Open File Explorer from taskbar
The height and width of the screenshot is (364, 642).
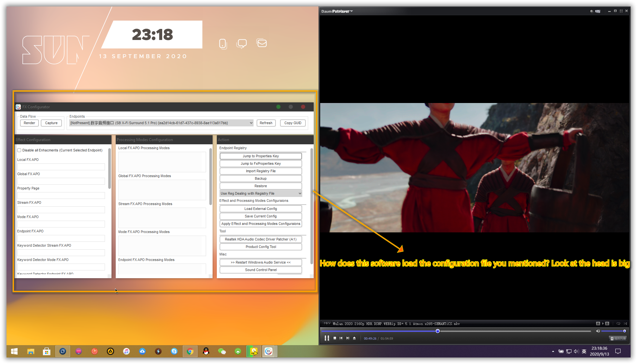[x=31, y=351]
